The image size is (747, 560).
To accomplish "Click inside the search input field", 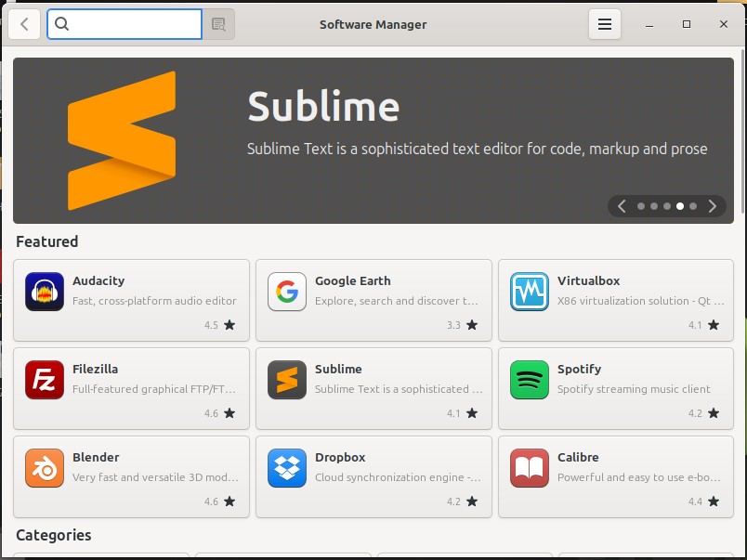I will click(124, 24).
